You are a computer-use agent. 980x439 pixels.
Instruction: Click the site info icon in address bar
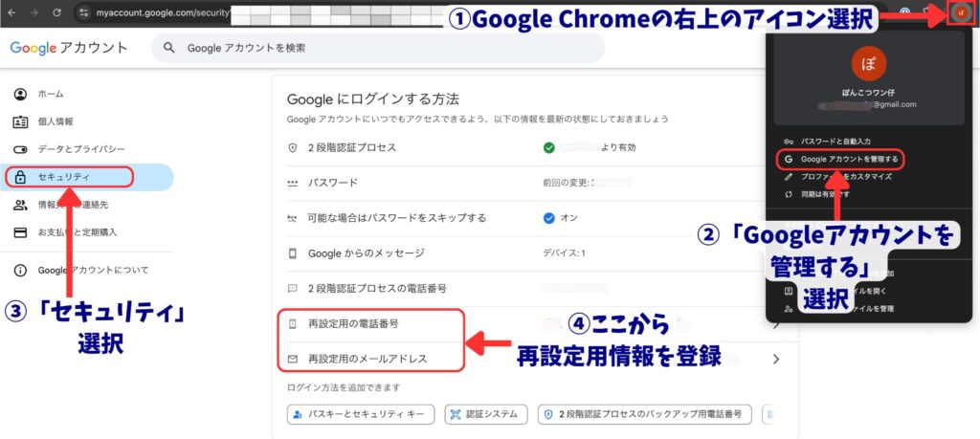(84, 13)
